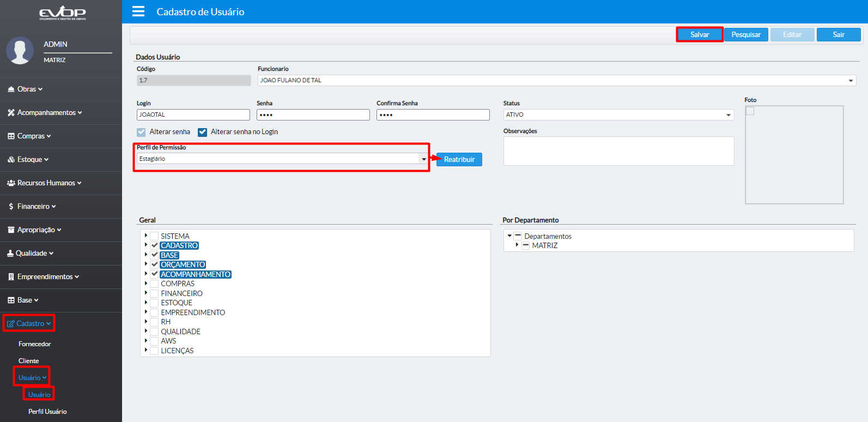Toggle 'Alterar senha no Login' checkbox

(203, 132)
